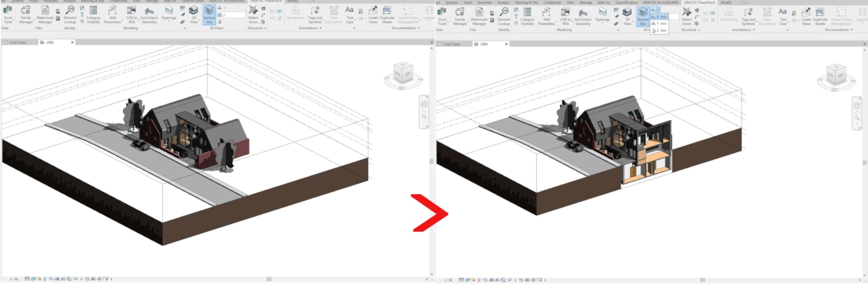Choose Y Axis from the open dropdown
This screenshot has width=868, height=284.
tap(659, 23)
